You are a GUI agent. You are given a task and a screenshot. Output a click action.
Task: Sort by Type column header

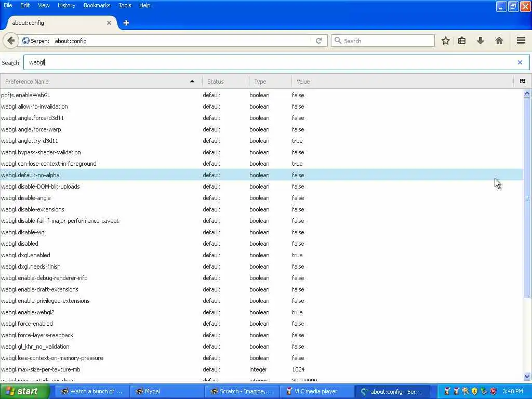click(x=270, y=82)
